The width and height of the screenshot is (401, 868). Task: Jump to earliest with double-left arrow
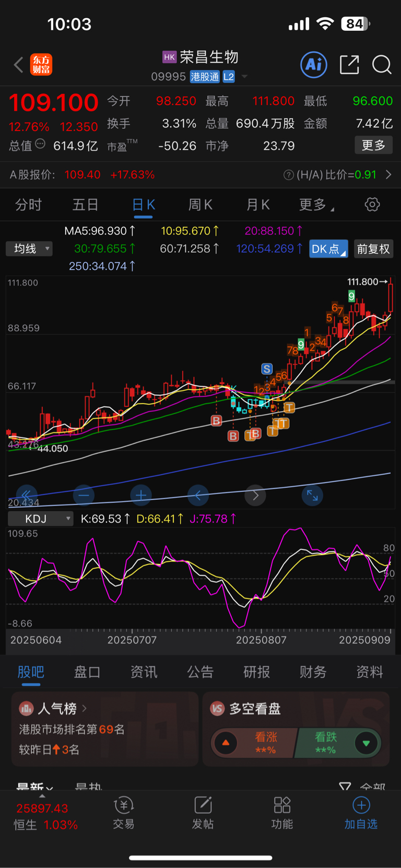(26, 495)
